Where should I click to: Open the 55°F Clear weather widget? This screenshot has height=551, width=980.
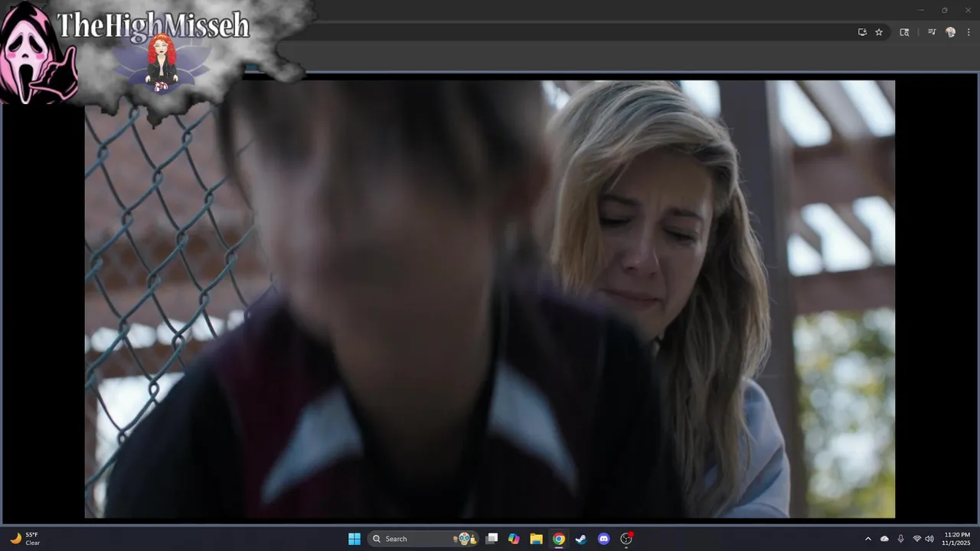(x=25, y=539)
